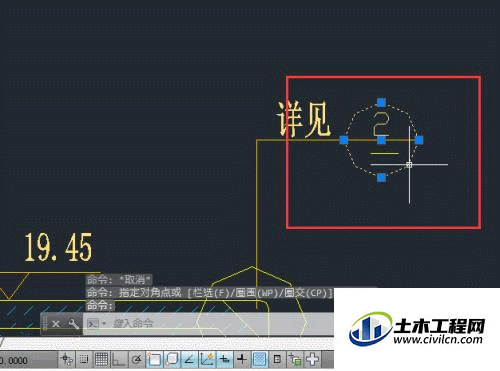Select the left grip of the circle
Viewport: 500px width, 371px height.
344,140
